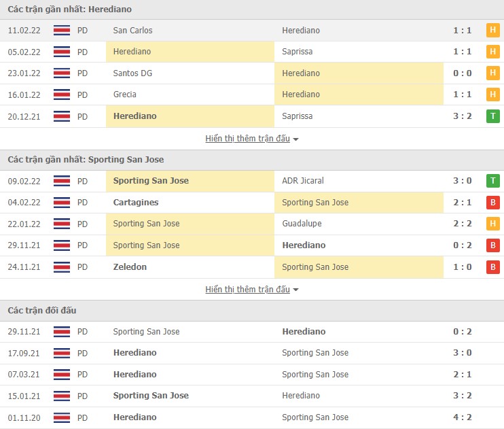Click the PD league label for 17.09.21 match
The height and width of the screenshot is (429, 504).
click(82, 353)
